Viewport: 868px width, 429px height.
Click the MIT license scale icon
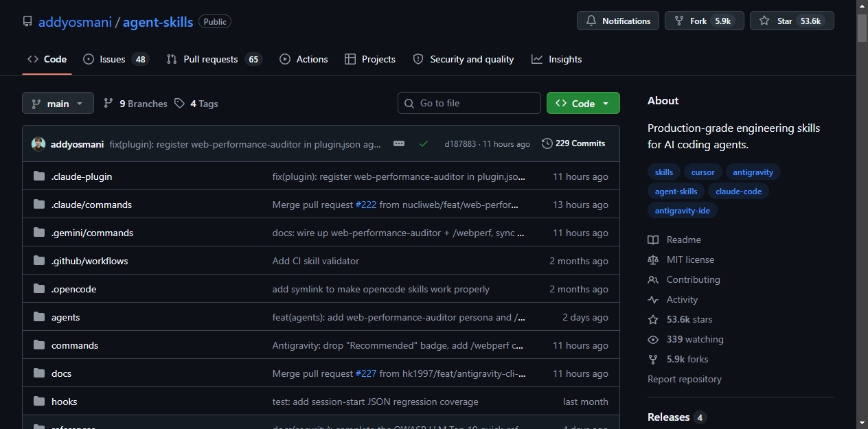[653, 260]
